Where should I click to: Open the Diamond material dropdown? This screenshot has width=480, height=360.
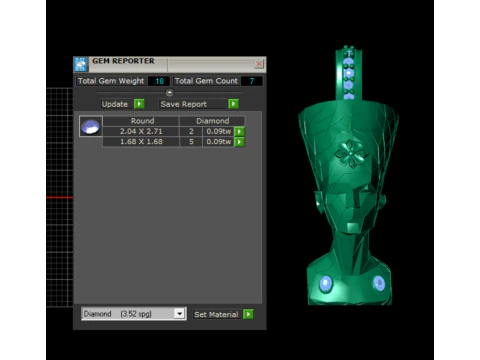pyautogui.click(x=180, y=314)
